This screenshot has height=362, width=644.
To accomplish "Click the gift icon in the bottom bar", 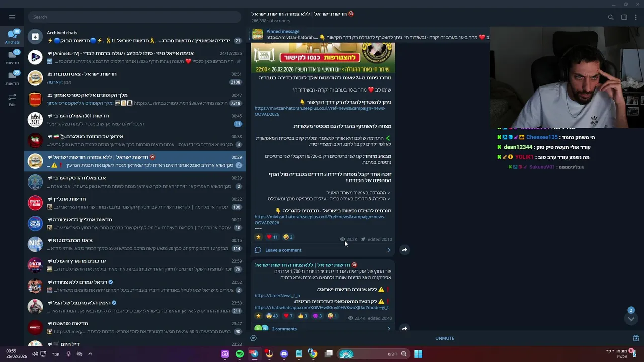I will pos(636,338).
